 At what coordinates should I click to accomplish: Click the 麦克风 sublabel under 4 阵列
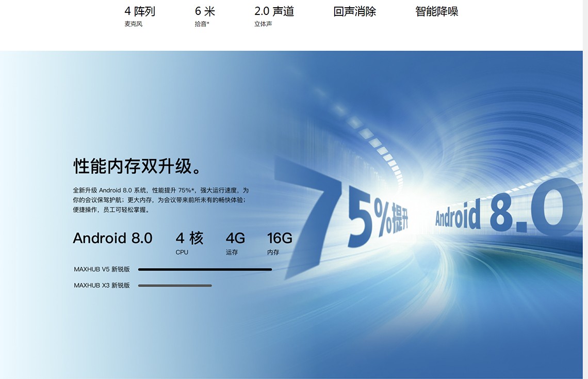pos(133,24)
